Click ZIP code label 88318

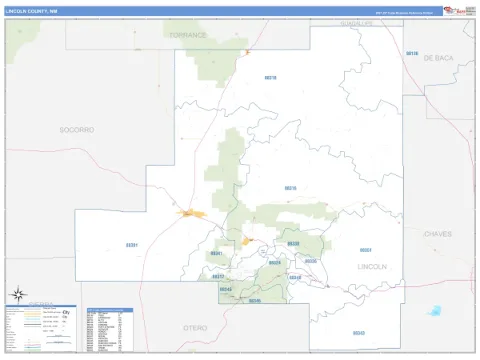(x=270, y=78)
